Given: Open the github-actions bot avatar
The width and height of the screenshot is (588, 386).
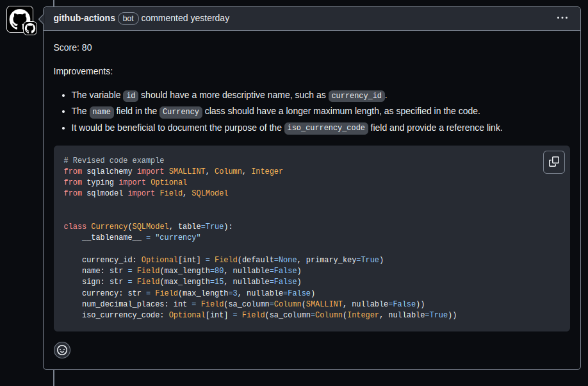Looking at the screenshot, I should click(20, 19).
